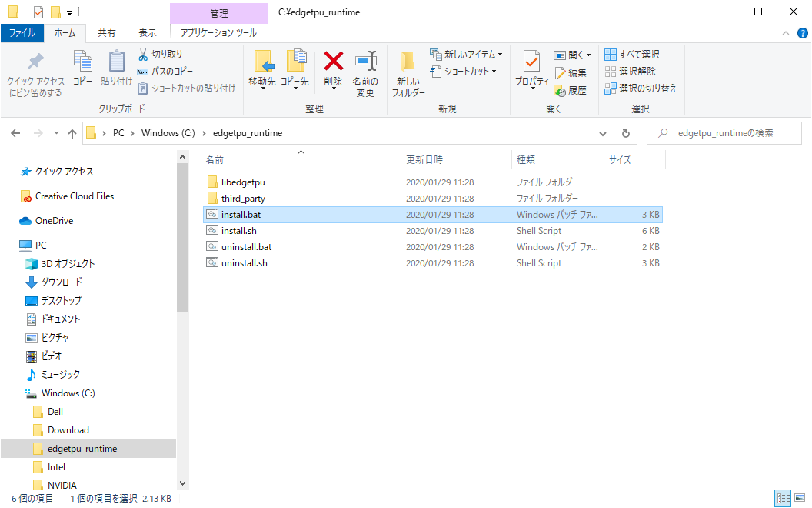
Task: Open the Dell folder in navigation tree
Action: [55, 412]
